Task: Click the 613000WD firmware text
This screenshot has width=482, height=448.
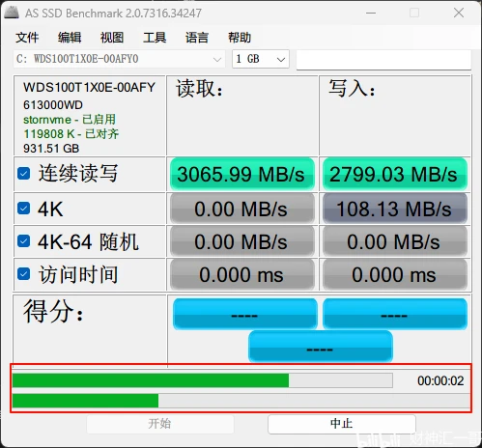Action: coord(53,105)
